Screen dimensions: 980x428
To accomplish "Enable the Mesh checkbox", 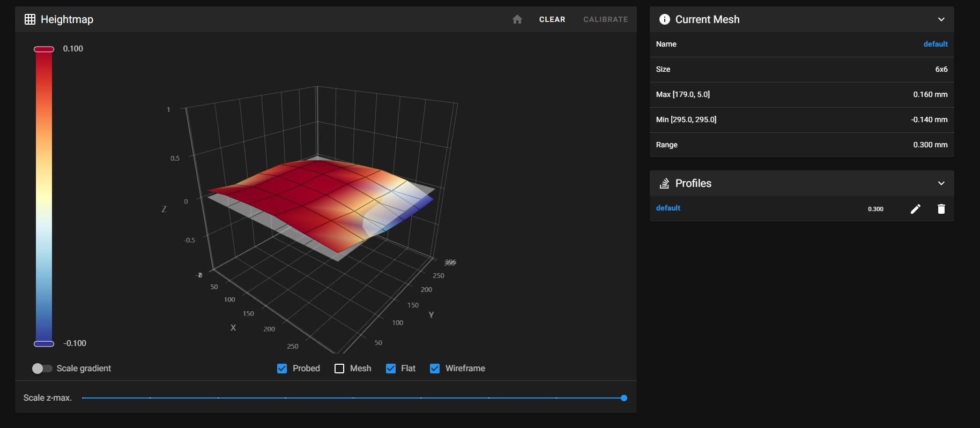I will (339, 369).
